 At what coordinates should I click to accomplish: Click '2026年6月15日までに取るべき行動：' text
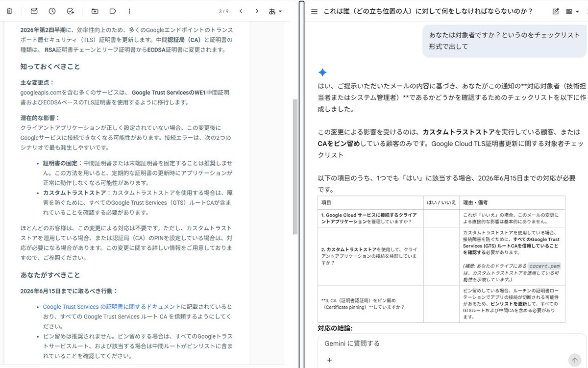pyautogui.click(x=69, y=291)
